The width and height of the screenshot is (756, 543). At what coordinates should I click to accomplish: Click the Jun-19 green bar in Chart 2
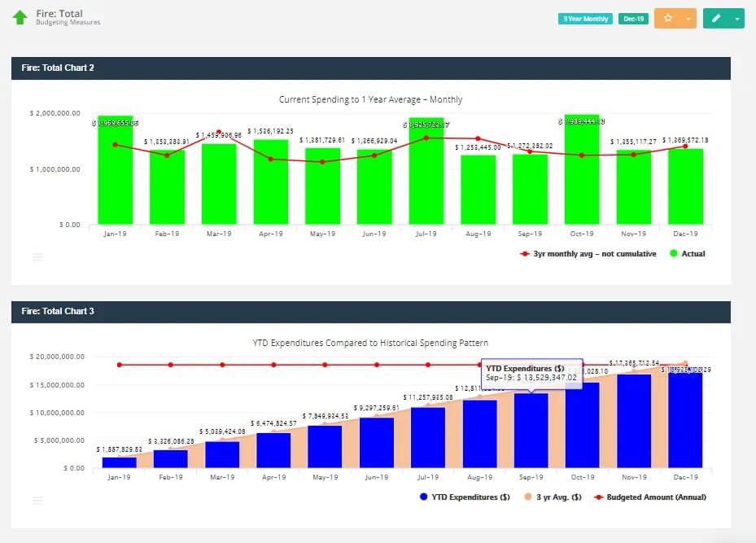[x=374, y=186]
